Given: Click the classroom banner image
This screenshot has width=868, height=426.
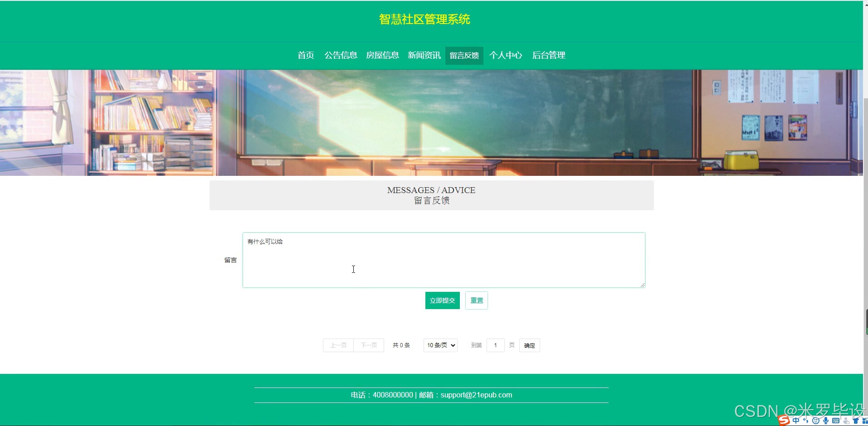Looking at the screenshot, I should coord(431,123).
